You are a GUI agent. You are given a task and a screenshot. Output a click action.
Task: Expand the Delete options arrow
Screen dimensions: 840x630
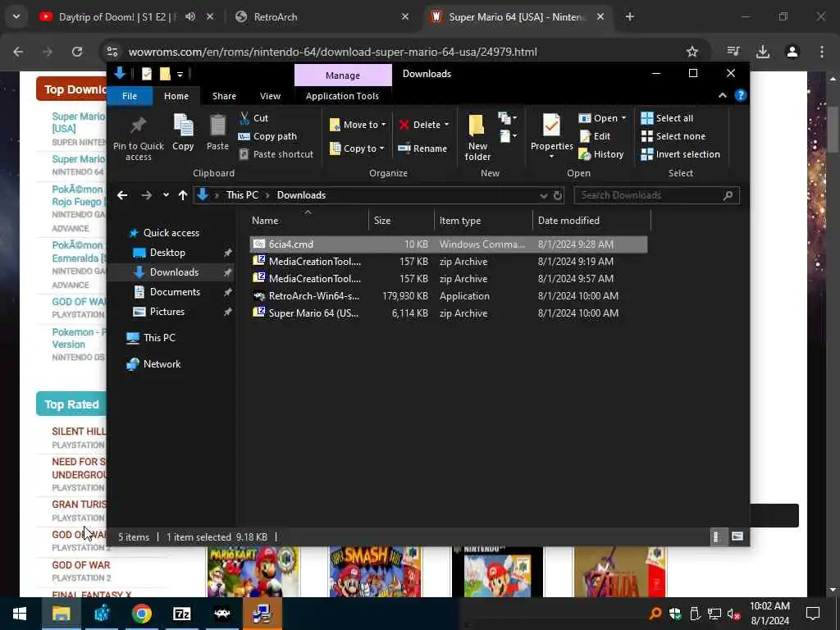click(446, 125)
